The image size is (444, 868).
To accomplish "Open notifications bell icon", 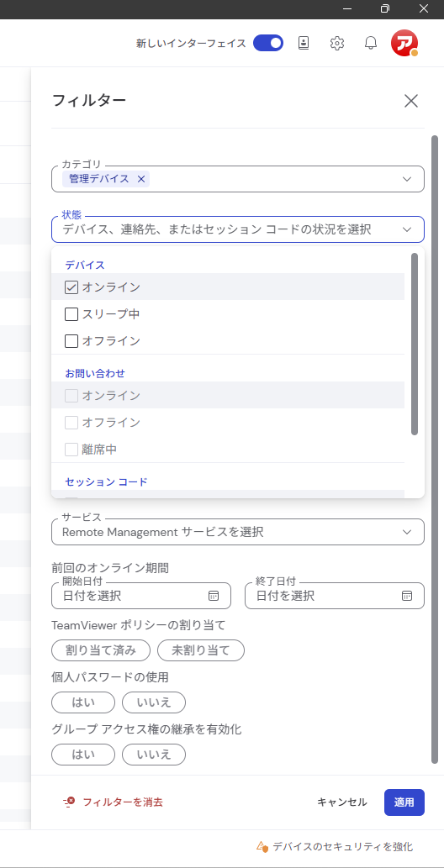I will 370,43.
